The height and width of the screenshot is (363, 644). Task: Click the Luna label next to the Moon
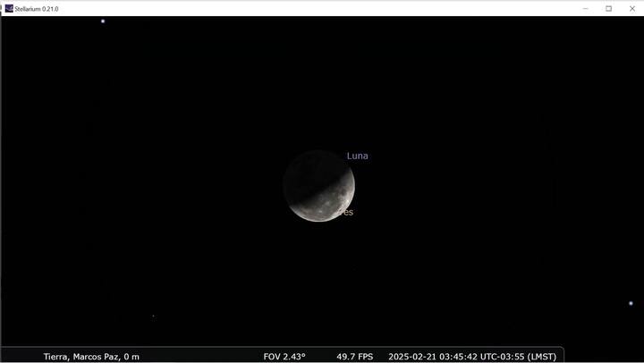(x=357, y=156)
